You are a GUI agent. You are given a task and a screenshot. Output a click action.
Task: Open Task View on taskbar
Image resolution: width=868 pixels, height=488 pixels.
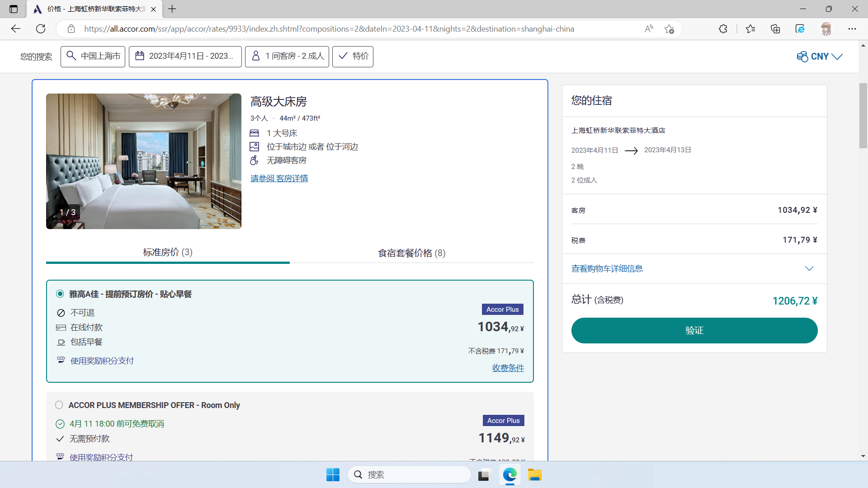coord(484,475)
